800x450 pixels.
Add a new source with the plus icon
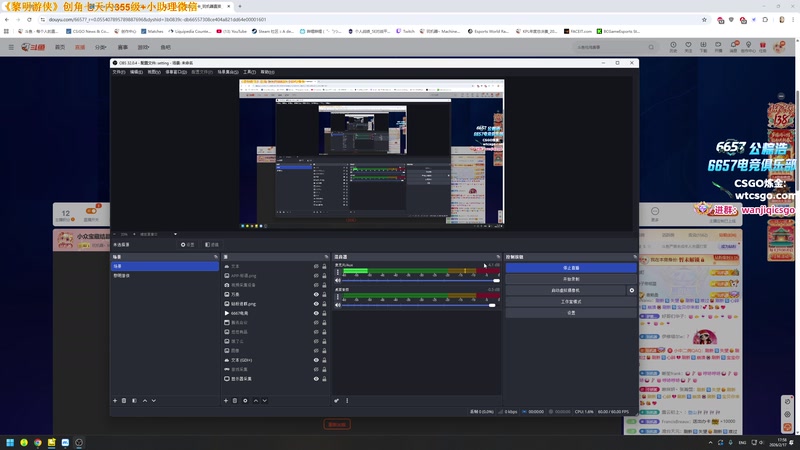tap(226, 401)
